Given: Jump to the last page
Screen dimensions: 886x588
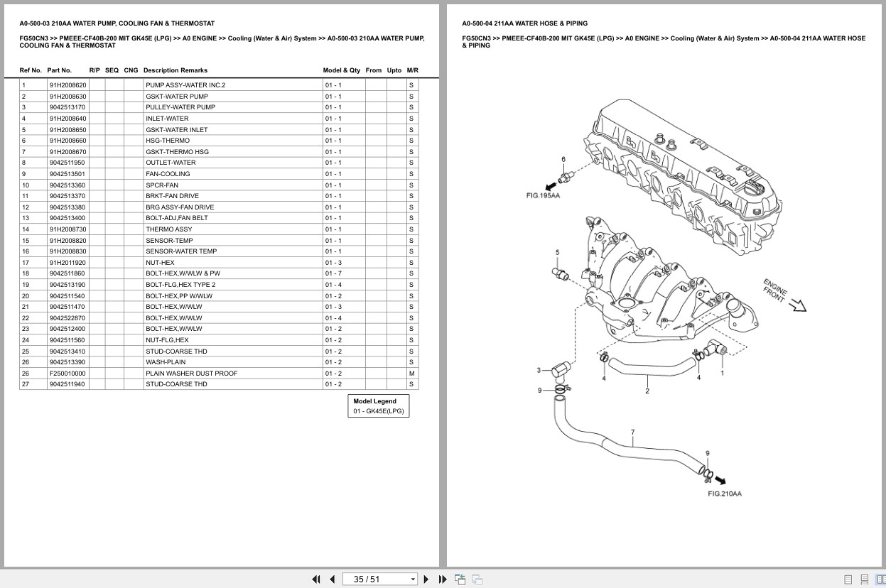Looking at the screenshot, I should click(443, 579).
